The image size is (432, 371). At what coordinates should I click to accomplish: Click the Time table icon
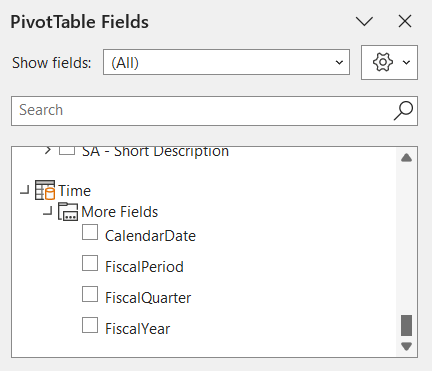[x=45, y=190]
